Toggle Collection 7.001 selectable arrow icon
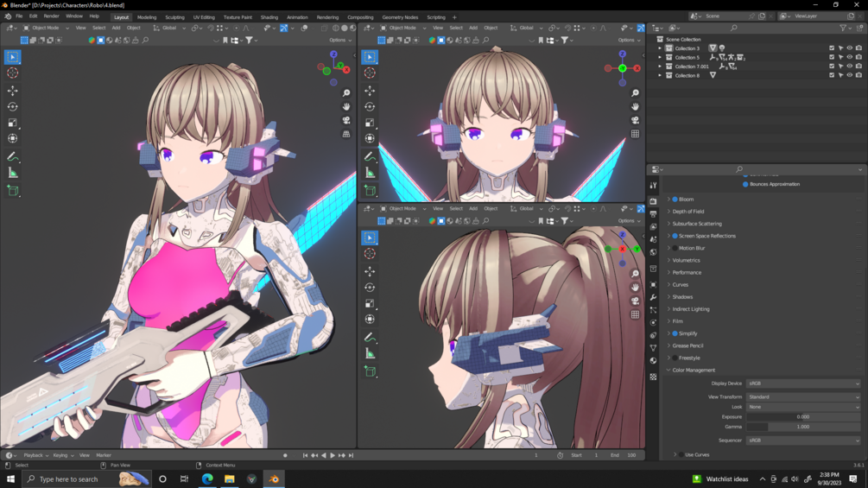 click(x=840, y=67)
